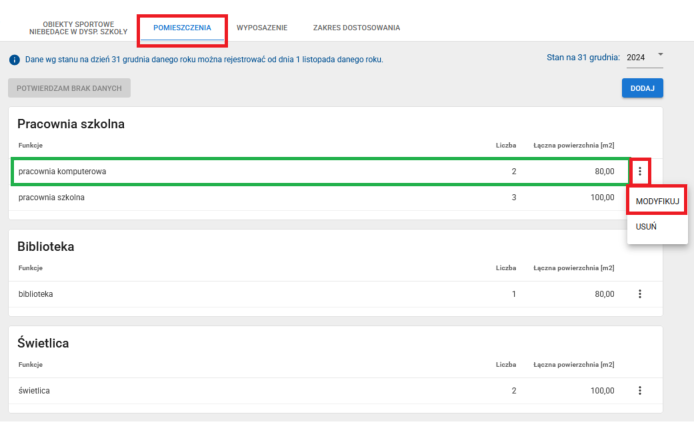Switch to the WYPOSAŻENIE tab
This screenshot has width=694, height=422.
tap(262, 28)
